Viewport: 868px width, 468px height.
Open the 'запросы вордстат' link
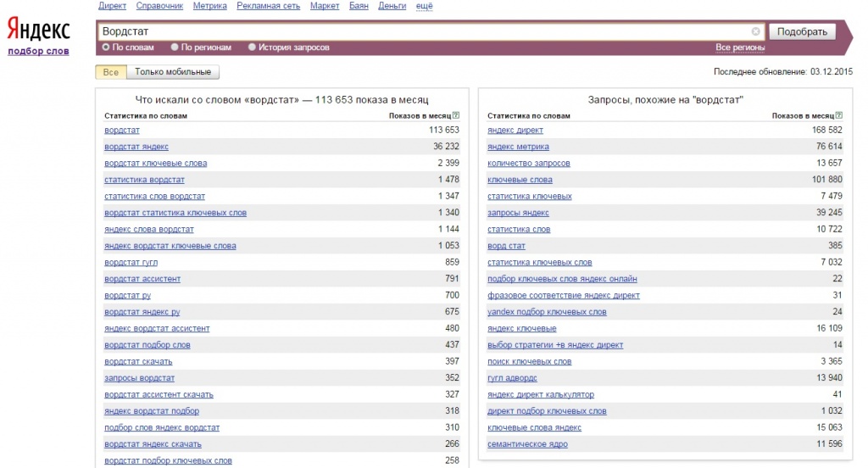pyautogui.click(x=140, y=378)
